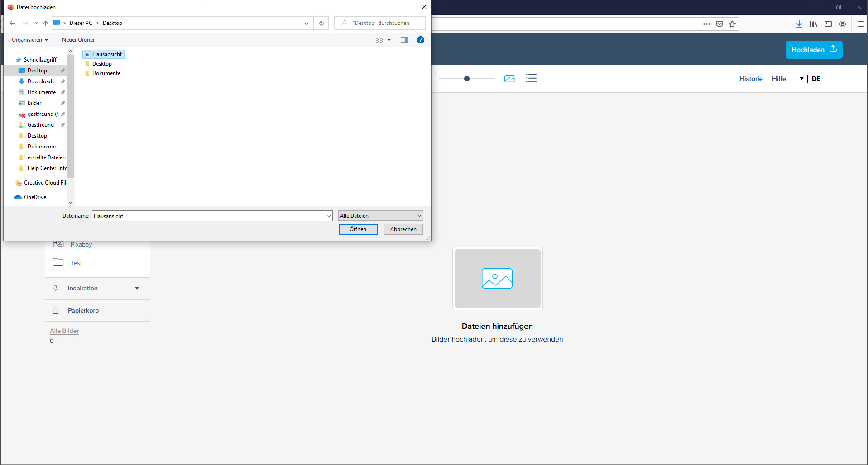Image resolution: width=868 pixels, height=465 pixels.
Task: Select the grid image view icon
Action: click(509, 78)
